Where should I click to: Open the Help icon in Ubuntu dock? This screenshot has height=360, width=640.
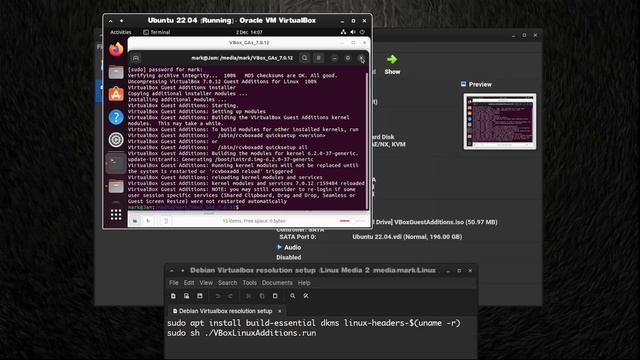pos(116,117)
